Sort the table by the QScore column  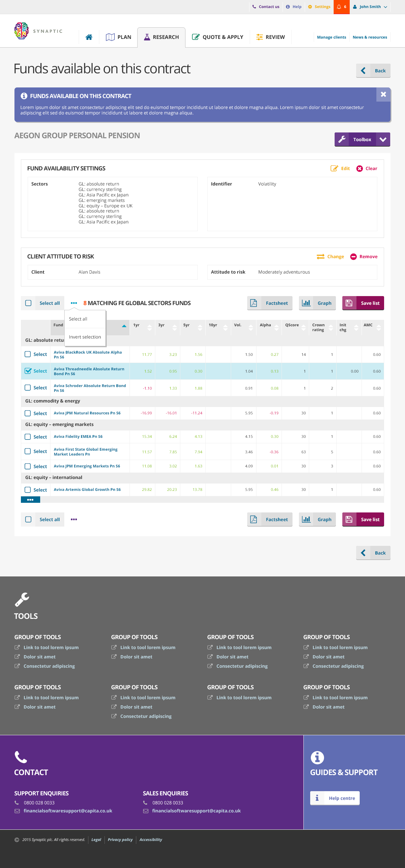tap(303, 328)
